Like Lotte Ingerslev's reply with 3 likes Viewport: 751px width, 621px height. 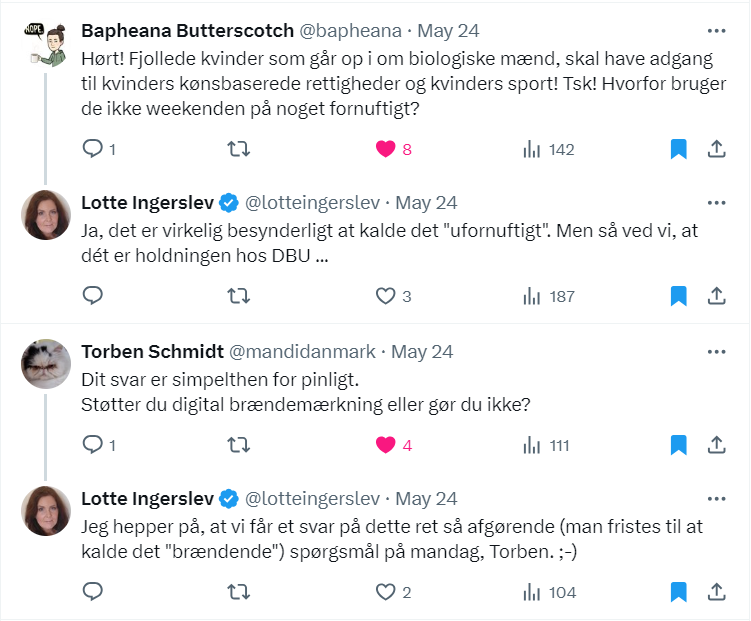[394, 296]
